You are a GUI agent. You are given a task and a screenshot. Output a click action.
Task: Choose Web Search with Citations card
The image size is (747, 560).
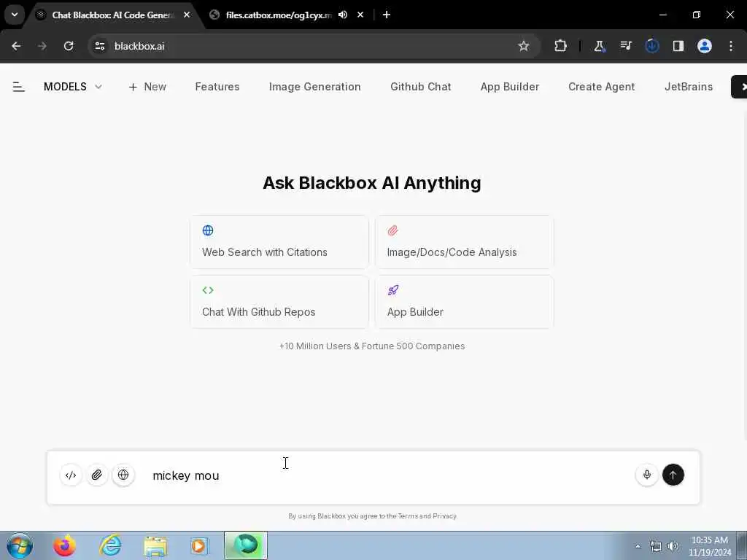pos(279,242)
